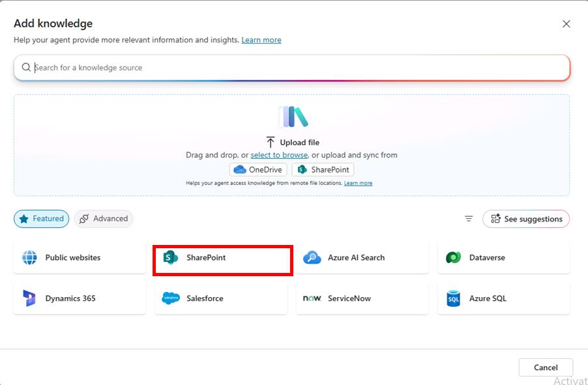Viewport: 588px width, 385px height.
Task: Toggle See suggestions on
Action: 526,218
